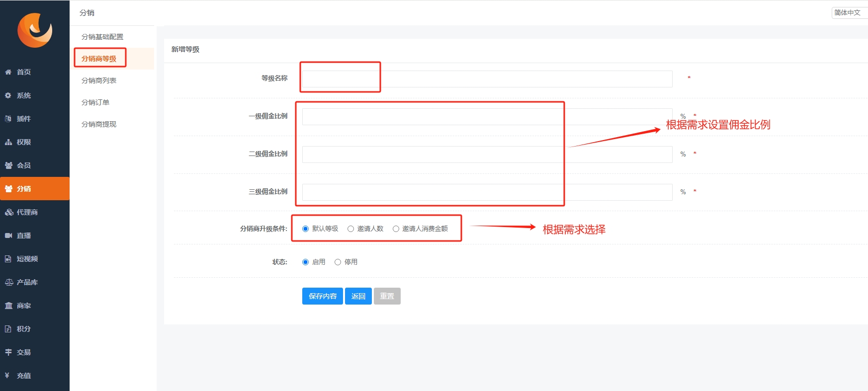Click the video icon beside 短视频
Viewport: 868px width, 391px height.
(x=8, y=259)
